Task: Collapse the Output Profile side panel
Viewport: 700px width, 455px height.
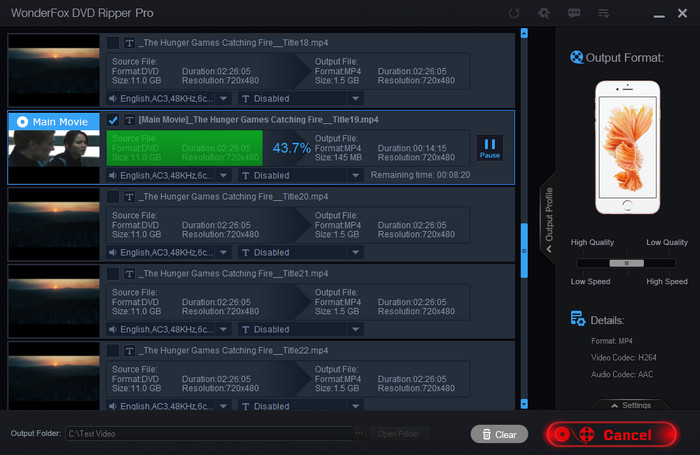Action: point(549,219)
